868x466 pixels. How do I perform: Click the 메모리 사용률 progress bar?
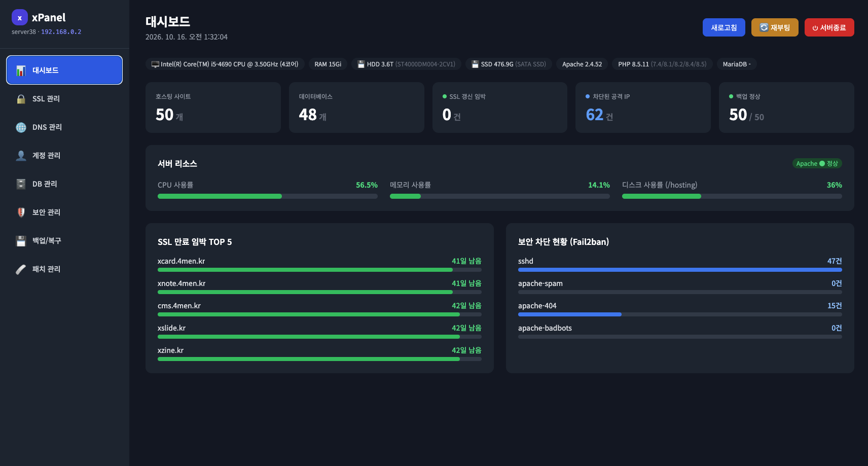(499, 196)
